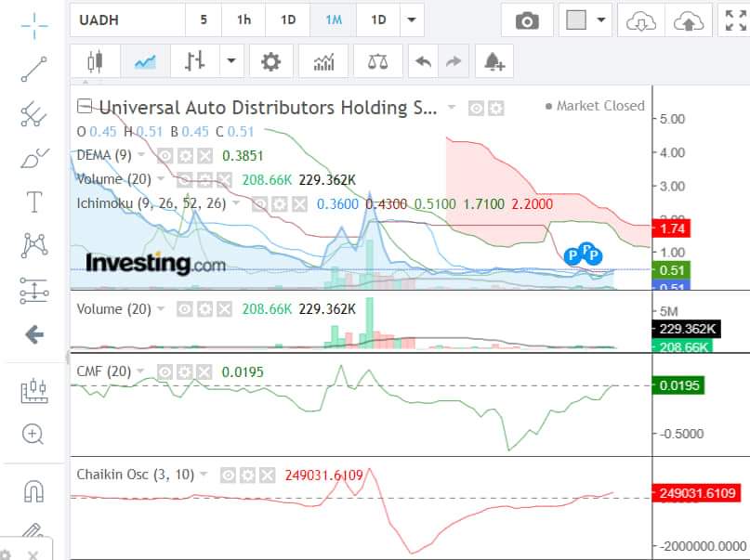Select the 5 minute interval
The height and width of the screenshot is (560, 750).
204,20
